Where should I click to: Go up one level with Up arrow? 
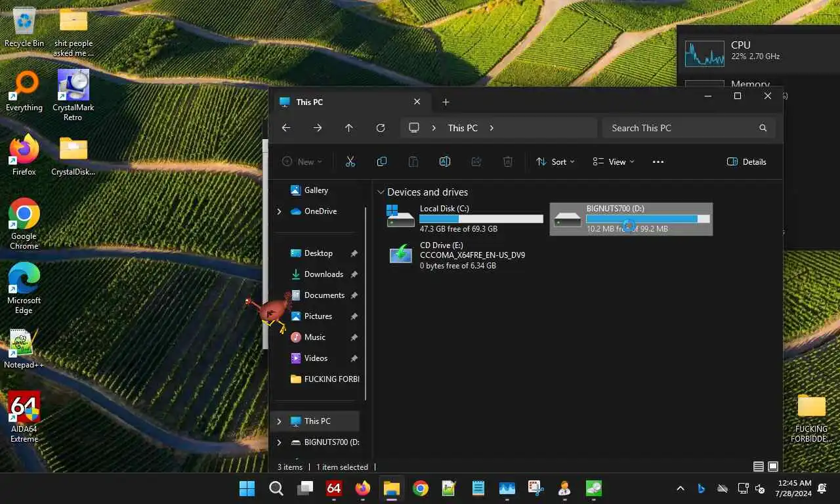pos(349,128)
